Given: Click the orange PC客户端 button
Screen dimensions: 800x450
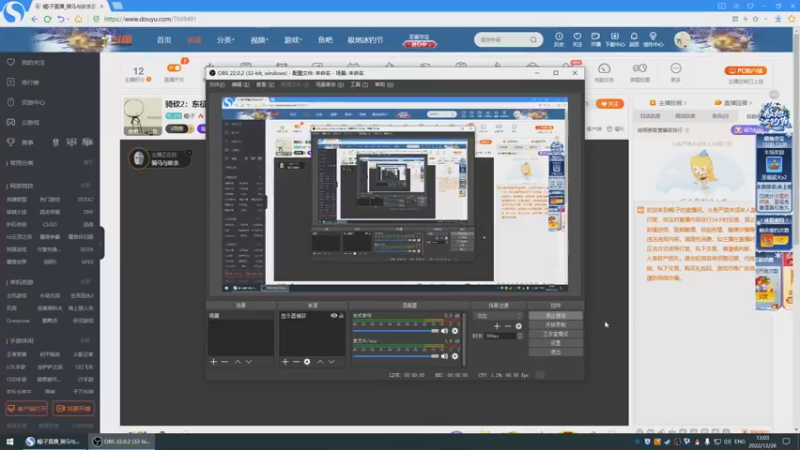Looking at the screenshot, I should pos(745,70).
